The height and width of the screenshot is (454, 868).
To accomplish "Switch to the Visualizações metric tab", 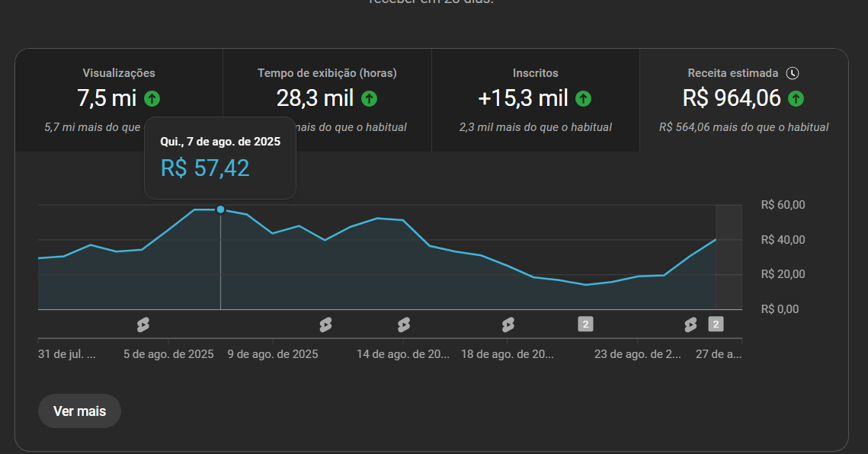I will (119, 101).
